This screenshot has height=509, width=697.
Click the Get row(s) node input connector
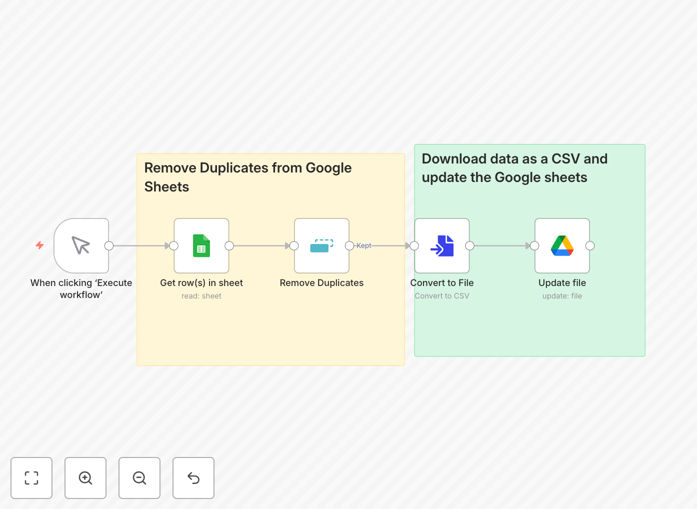174,246
